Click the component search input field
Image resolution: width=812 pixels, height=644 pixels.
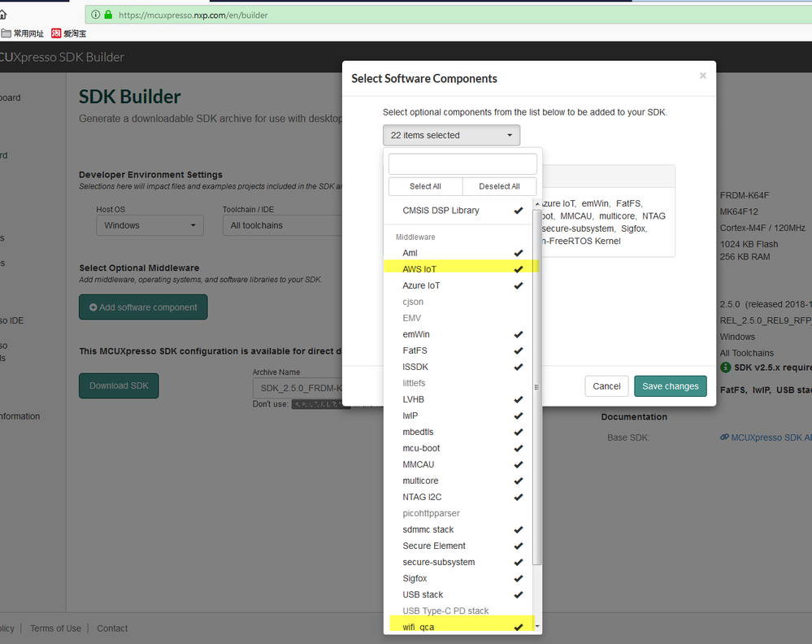[x=462, y=163]
